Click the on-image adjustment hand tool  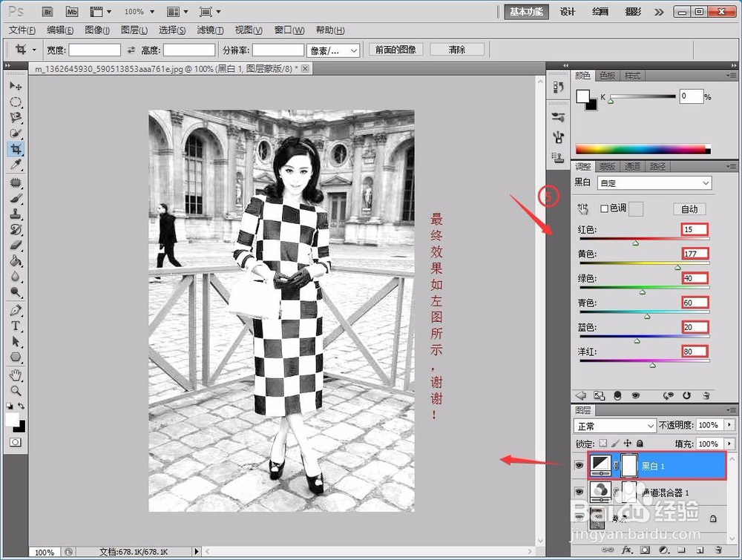point(583,208)
